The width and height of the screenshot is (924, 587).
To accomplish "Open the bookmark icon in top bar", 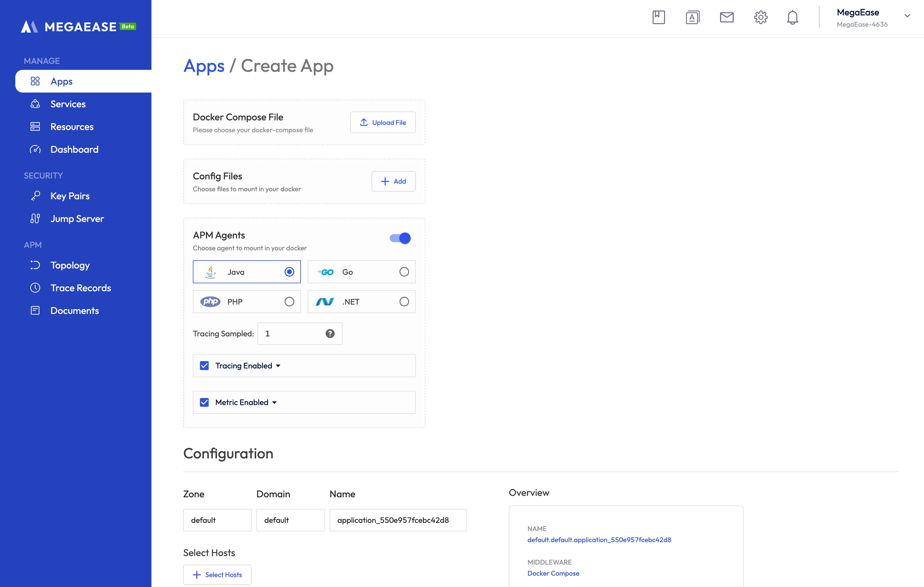I will [x=659, y=17].
